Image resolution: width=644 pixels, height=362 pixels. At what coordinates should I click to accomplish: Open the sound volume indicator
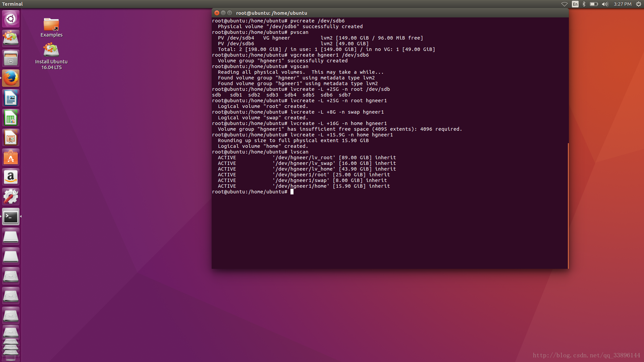pyautogui.click(x=605, y=4)
